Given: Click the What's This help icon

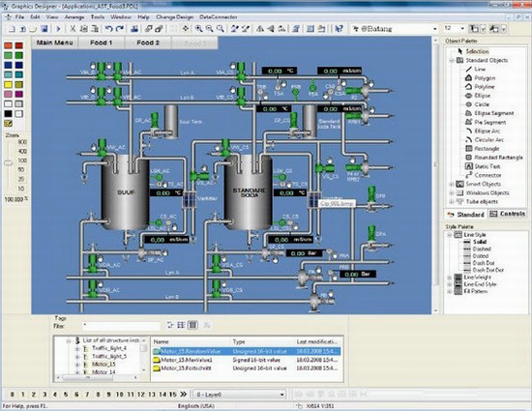Looking at the screenshot, I should (339, 29).
